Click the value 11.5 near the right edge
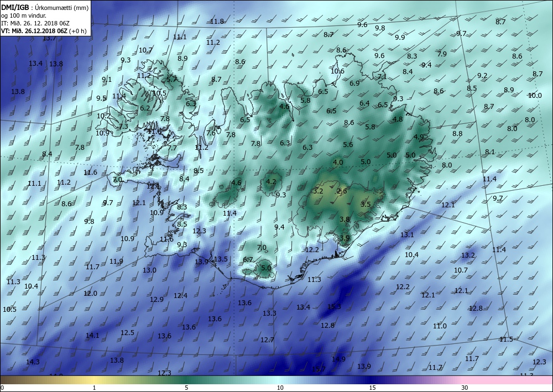 point(506,339)
